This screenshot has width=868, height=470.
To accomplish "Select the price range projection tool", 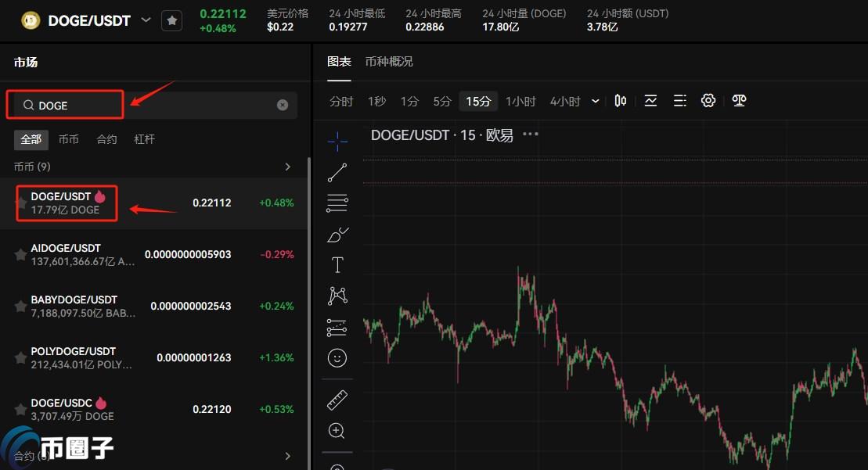I will click(337, 328).
